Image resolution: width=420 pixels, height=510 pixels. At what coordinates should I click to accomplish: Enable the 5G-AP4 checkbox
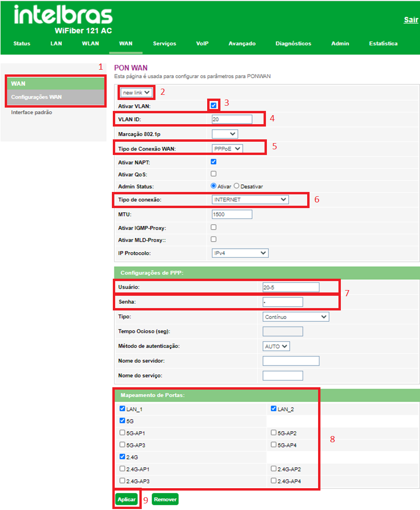[x=274, y=445]
